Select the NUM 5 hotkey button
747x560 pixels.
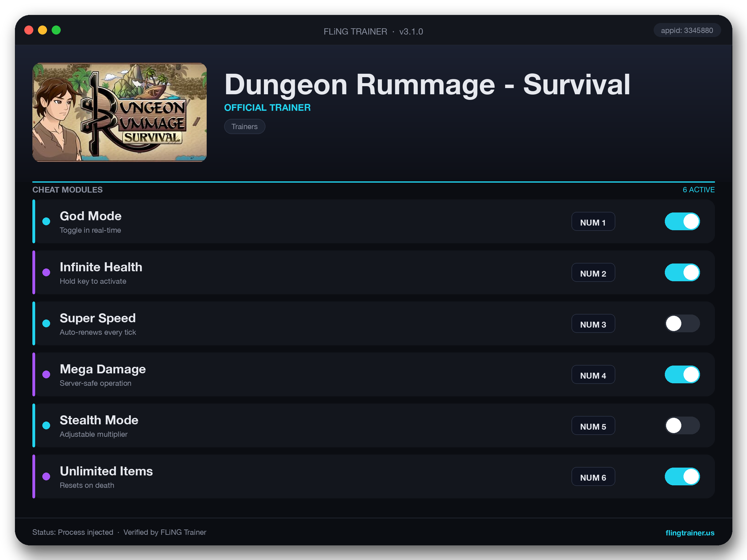(x=593, y=425)
